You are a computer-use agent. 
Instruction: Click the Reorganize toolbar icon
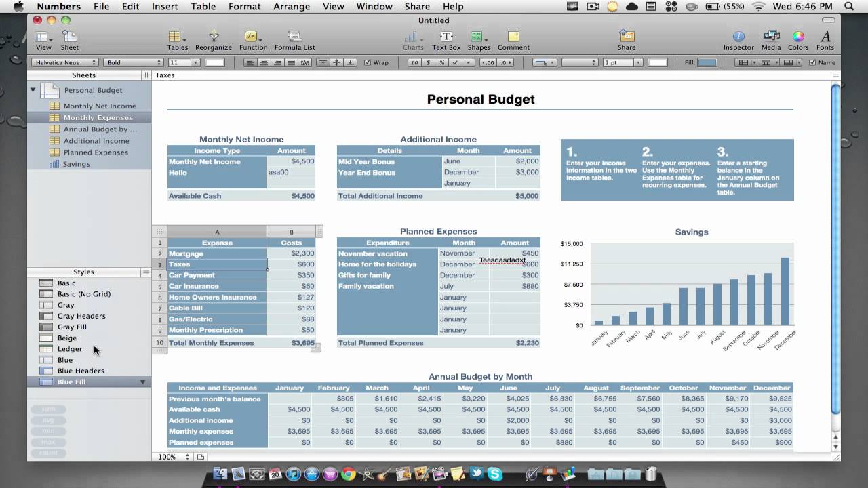214,40
